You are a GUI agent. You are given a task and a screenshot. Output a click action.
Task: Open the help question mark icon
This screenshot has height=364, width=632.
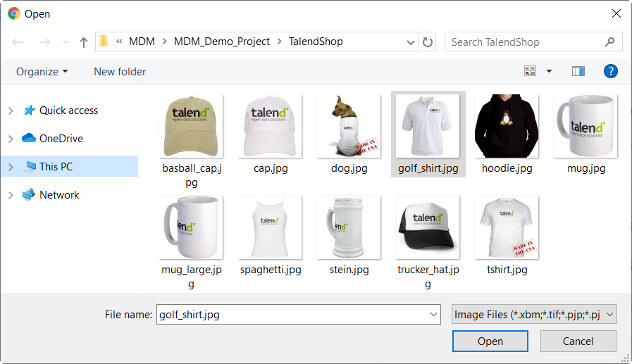coord(611,71)
